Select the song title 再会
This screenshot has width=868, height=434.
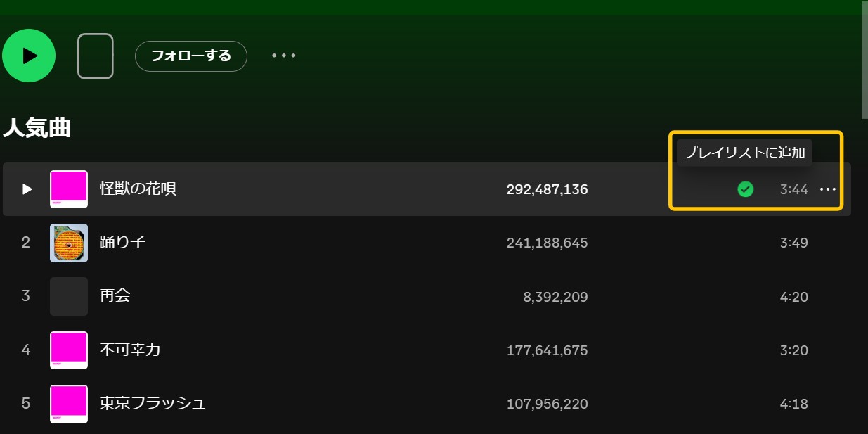(x=115, y=296)
